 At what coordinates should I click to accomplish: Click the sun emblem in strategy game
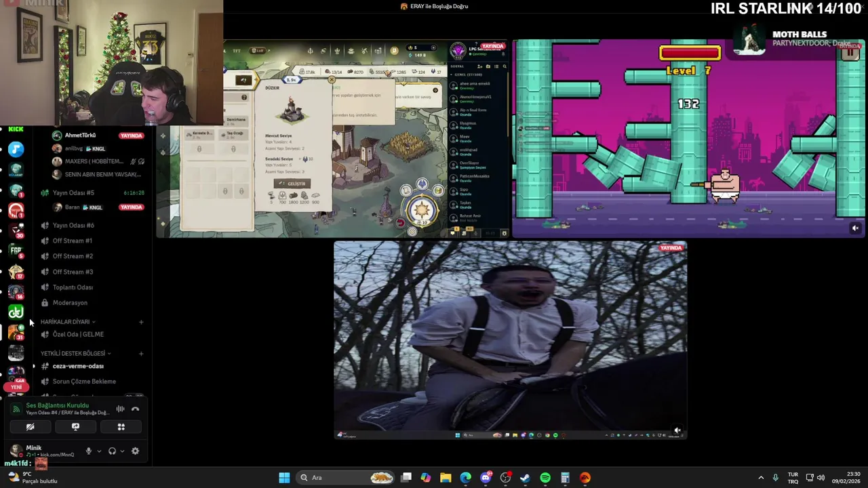pos(421,209)
